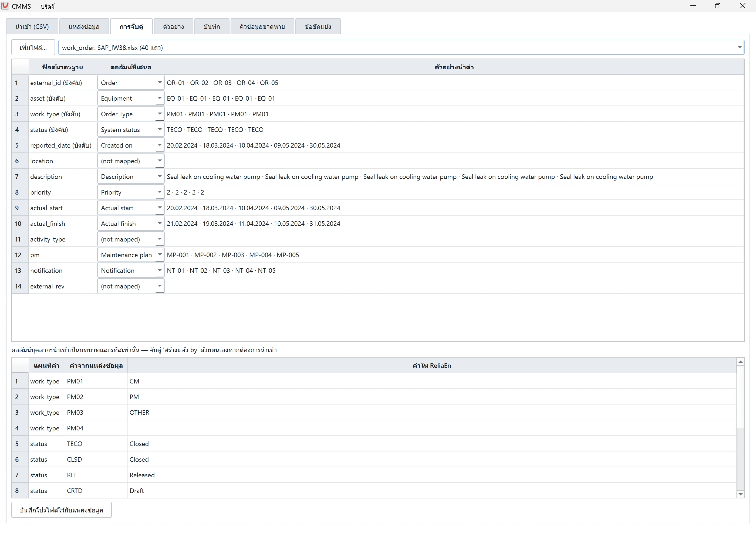
Task: Open the activity_type row (not mapped) dropdown
Action: click(131, 239)
